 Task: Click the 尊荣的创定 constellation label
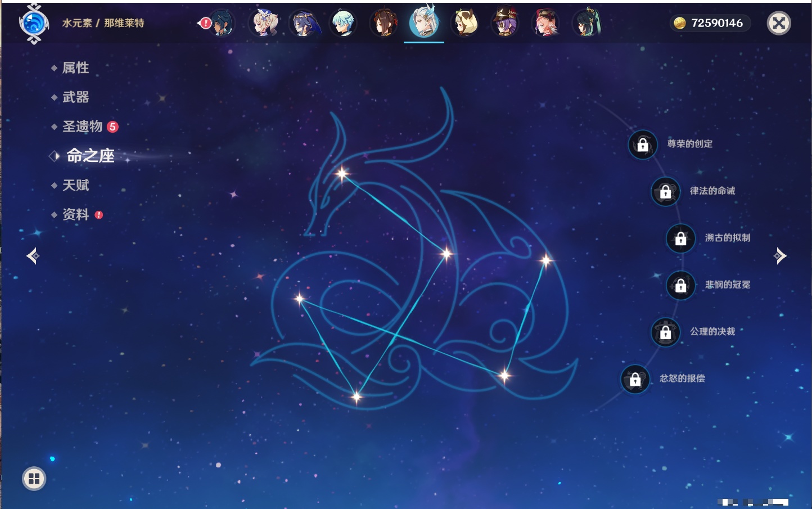click(x=690, y=144)
